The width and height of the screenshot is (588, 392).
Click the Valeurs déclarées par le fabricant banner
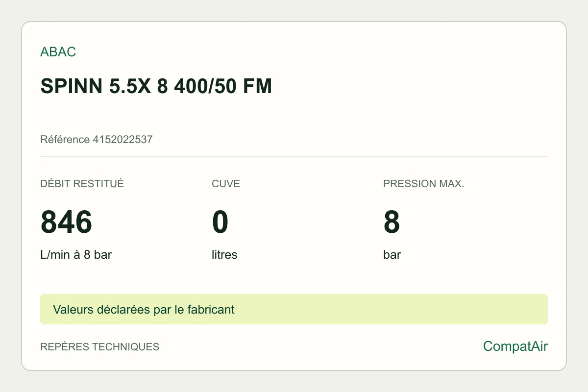[294, 309]
